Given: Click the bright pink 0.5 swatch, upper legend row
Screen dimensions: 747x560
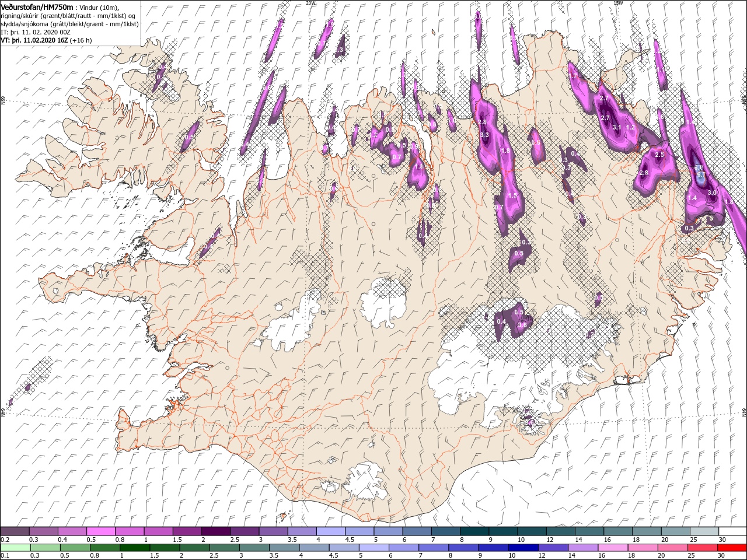Looking at the screenshot, I should pos(100,531).
